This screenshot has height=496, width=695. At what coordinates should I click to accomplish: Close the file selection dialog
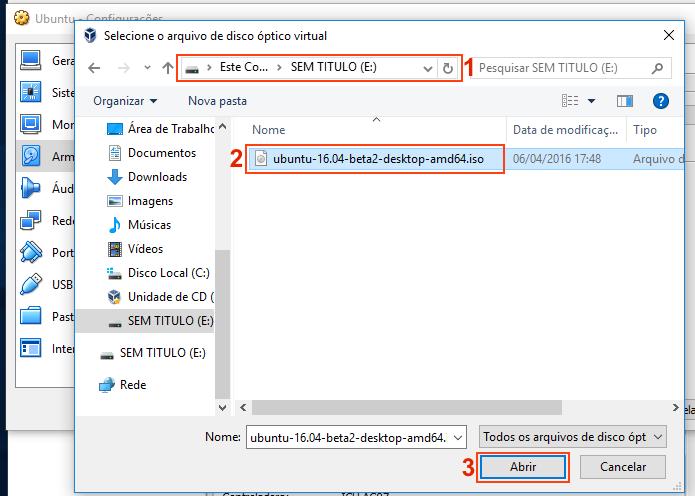click(x=669, y=35)
